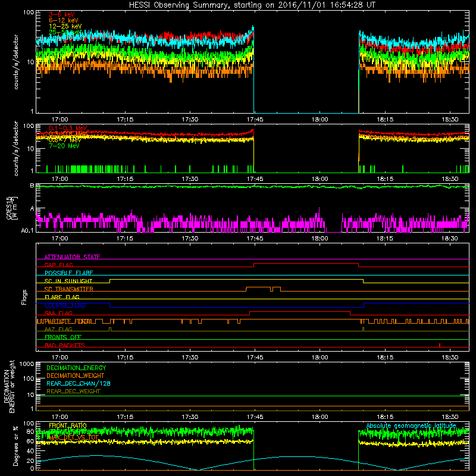
Task: Click the 17:15 tick under the GOES15 panel
Action: point(125,239)
